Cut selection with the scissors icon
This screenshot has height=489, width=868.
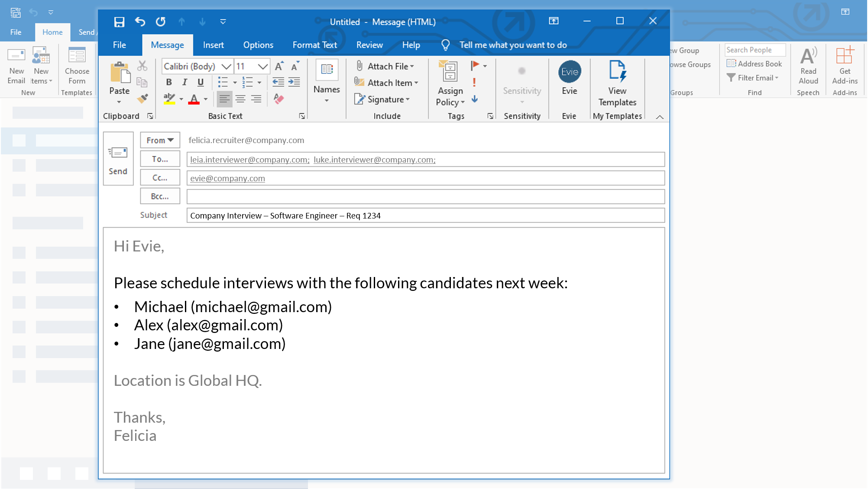142,66
